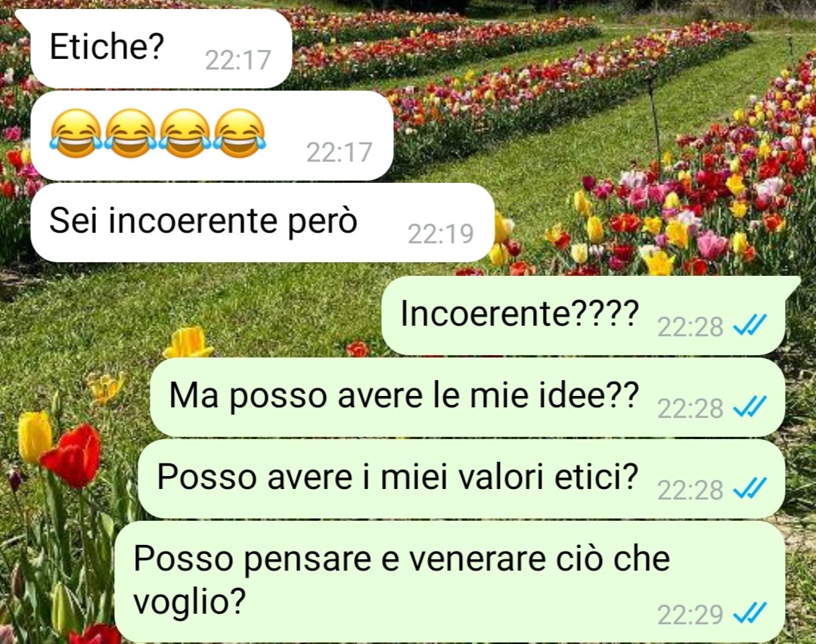
Task: Select 'Ma posso avere le mie idee??' bubble
Action: click(x=467, y=397)
